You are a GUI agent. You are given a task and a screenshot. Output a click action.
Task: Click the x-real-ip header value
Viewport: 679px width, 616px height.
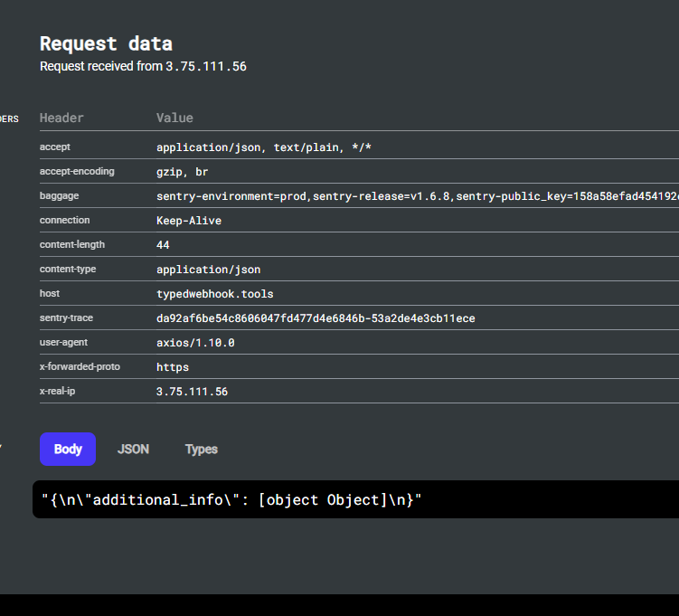pos(192,391)
